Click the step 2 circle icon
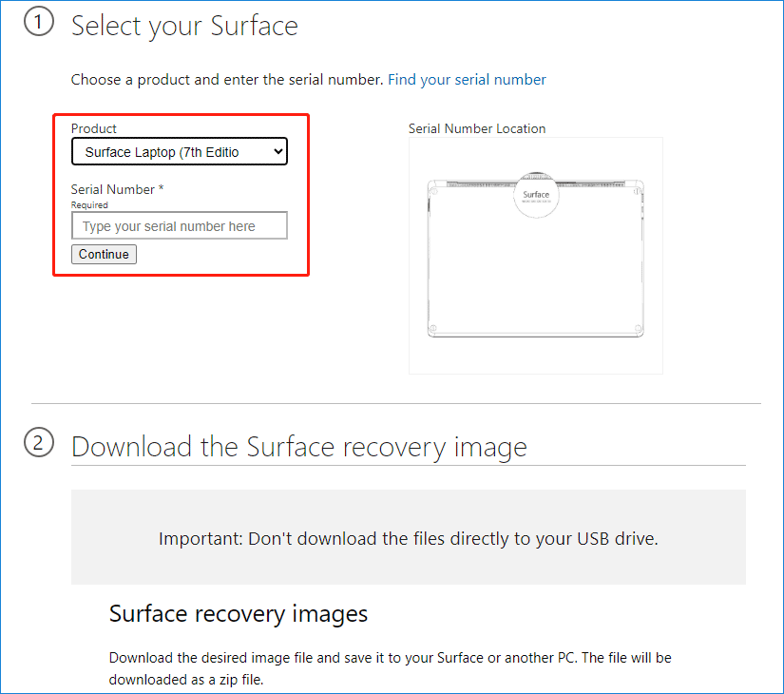This screenshot has width=784, height=694. [39, 442]
